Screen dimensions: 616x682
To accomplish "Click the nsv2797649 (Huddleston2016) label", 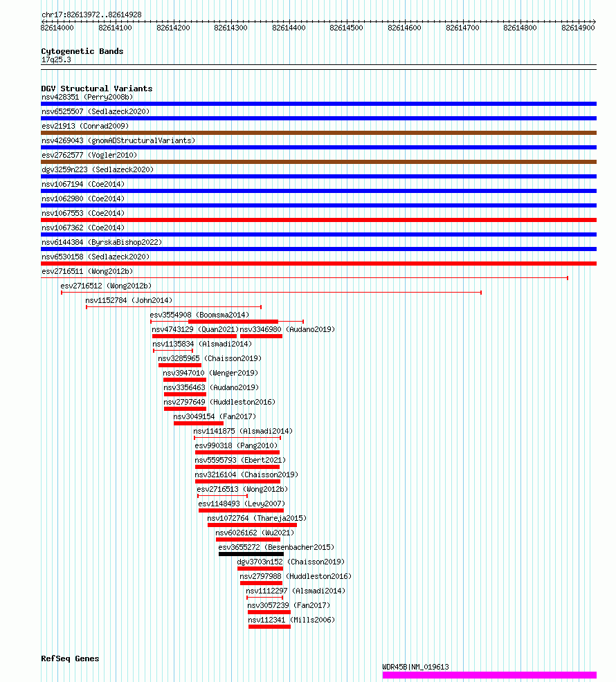I will (x=219, y=402).
